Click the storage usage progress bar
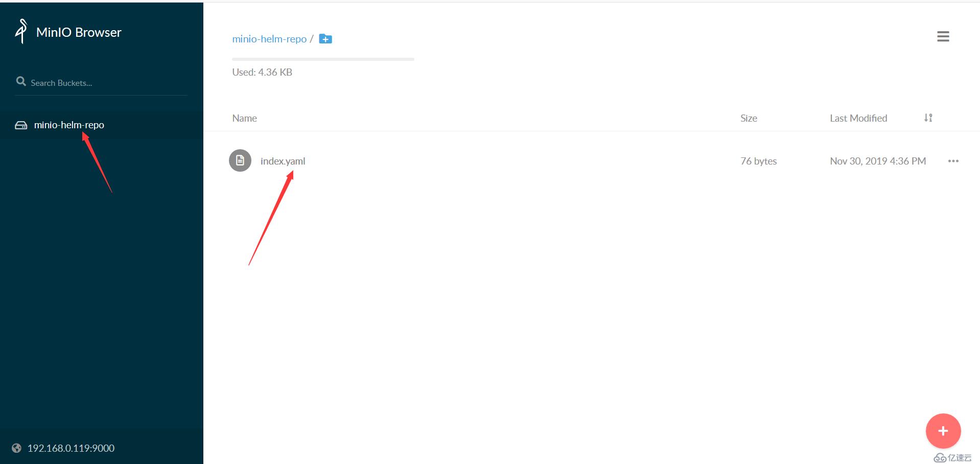The image size is (980, 464). tap(323, 59)
